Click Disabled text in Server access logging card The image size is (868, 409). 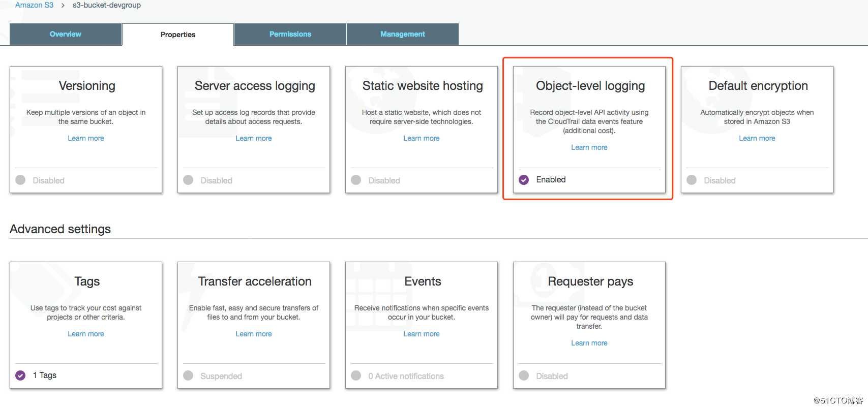click(216, 180)
